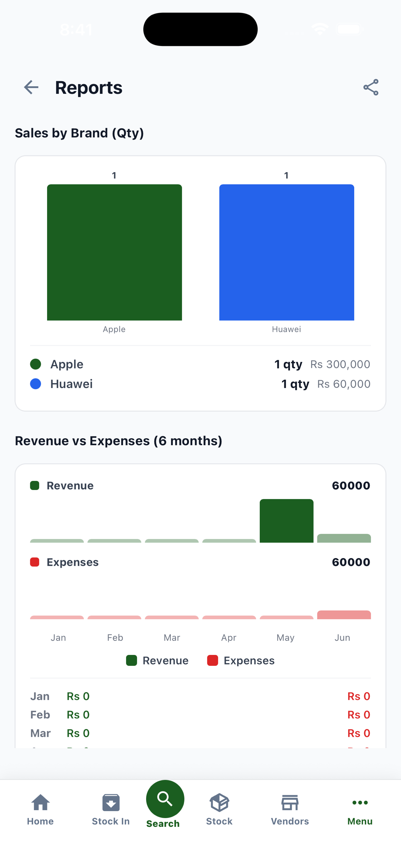Switch to the Stock tab

point(219,809)
